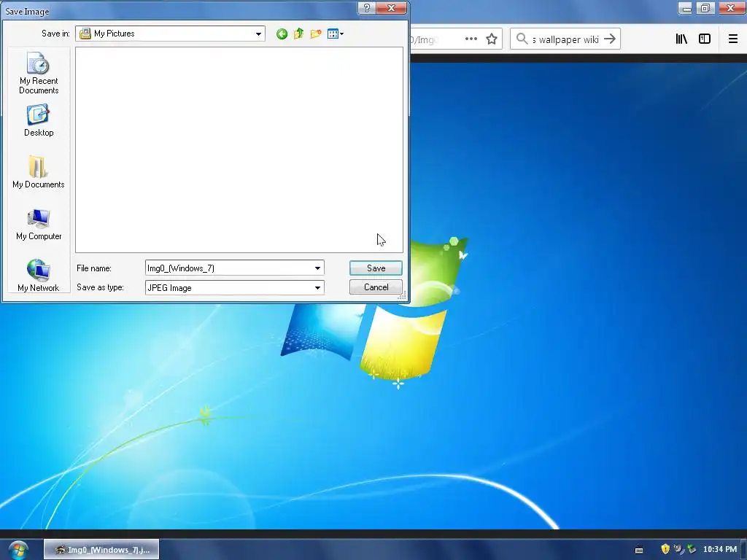
Task: Close the Save Image dialog
Action: pyautogui.click(x=391, y=8)
